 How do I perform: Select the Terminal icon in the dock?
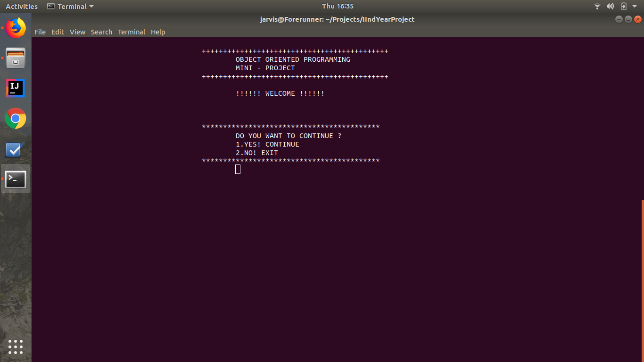click(16, 179)
